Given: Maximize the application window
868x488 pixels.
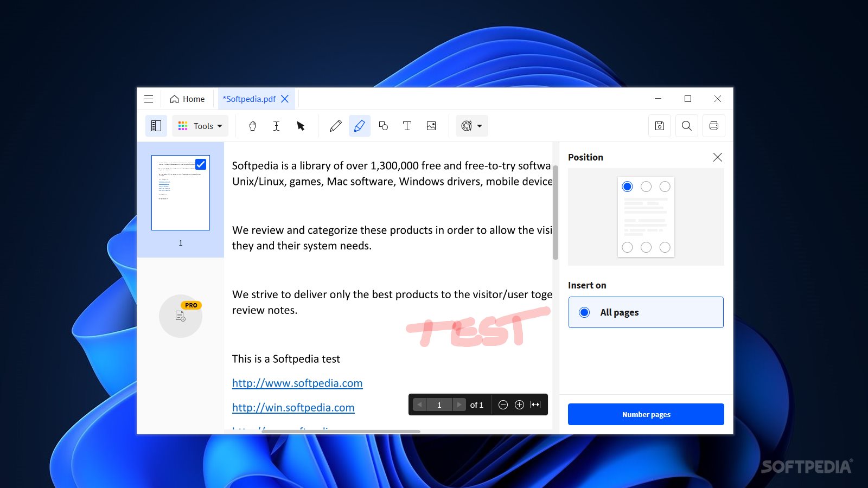Looking at the screenshot, I should coord(688,99).
